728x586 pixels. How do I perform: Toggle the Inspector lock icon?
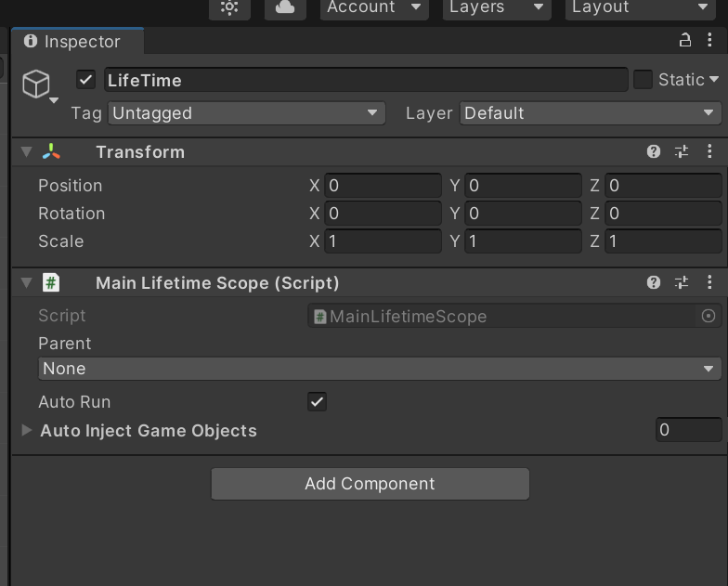(685, 41)
